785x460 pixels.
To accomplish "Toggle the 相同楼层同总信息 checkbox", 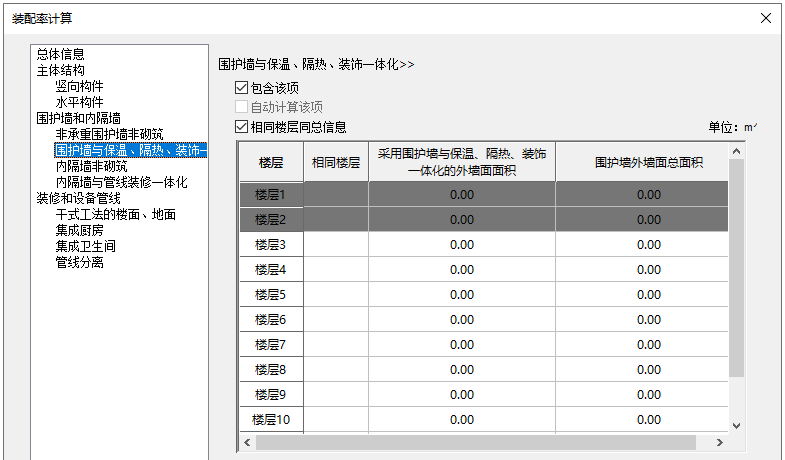I will pos(240,127).
